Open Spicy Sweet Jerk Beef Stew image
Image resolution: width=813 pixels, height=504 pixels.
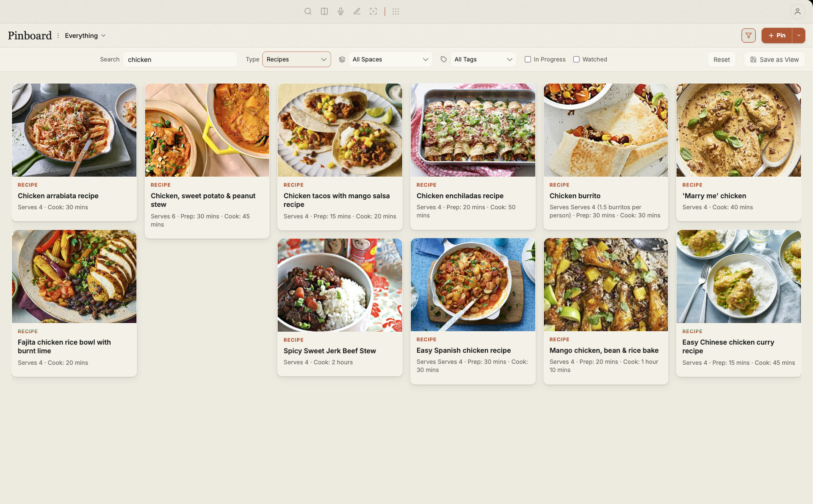click(x=340, y=285)
